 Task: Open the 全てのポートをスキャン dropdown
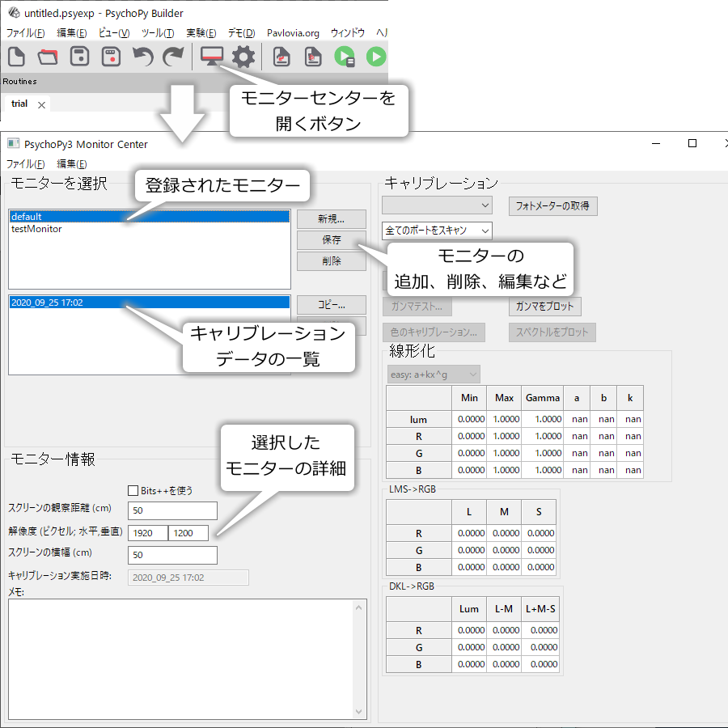click(437, 231)
